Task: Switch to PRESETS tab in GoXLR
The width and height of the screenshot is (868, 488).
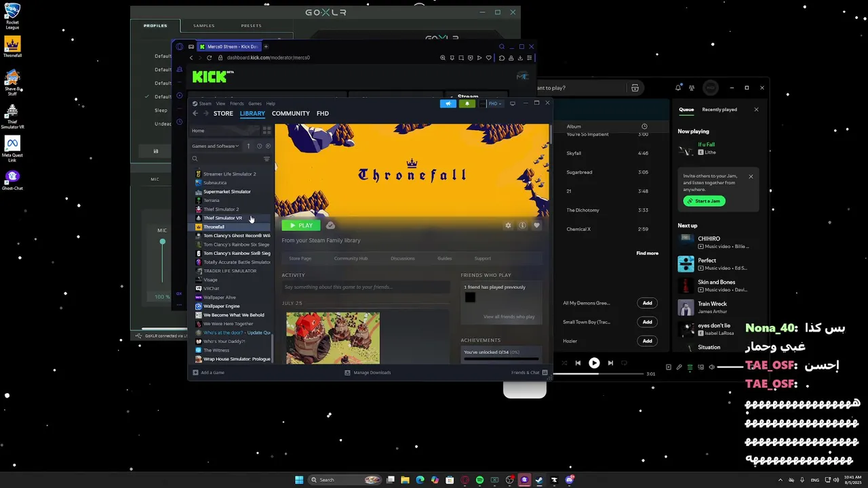Action: point(251,26)
